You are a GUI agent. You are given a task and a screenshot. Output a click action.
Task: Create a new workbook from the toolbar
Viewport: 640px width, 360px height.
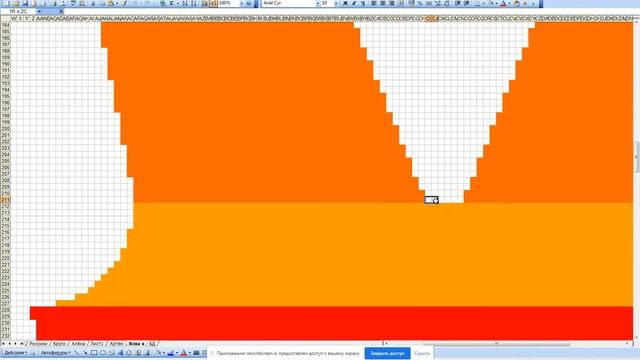7,3
